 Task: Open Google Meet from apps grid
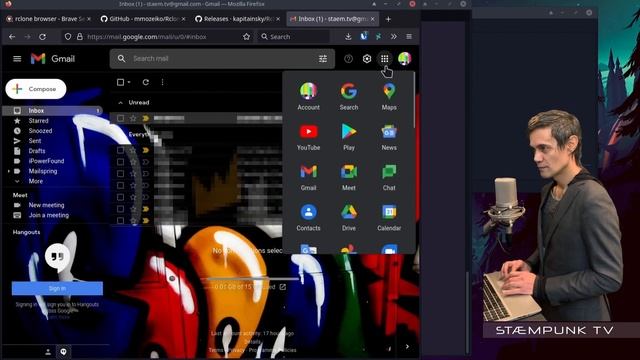[x=349, y=177]
